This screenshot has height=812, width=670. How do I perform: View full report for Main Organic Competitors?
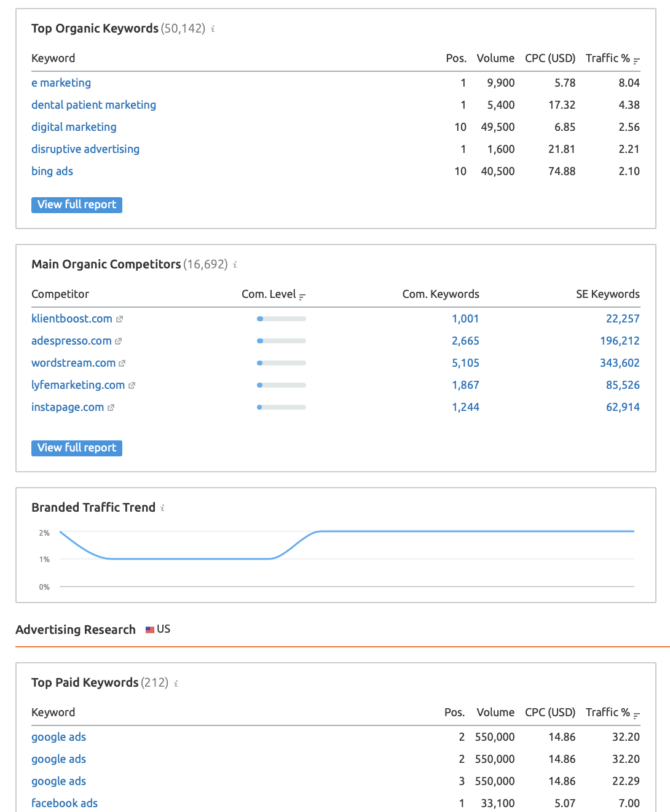tap(77, 448)
